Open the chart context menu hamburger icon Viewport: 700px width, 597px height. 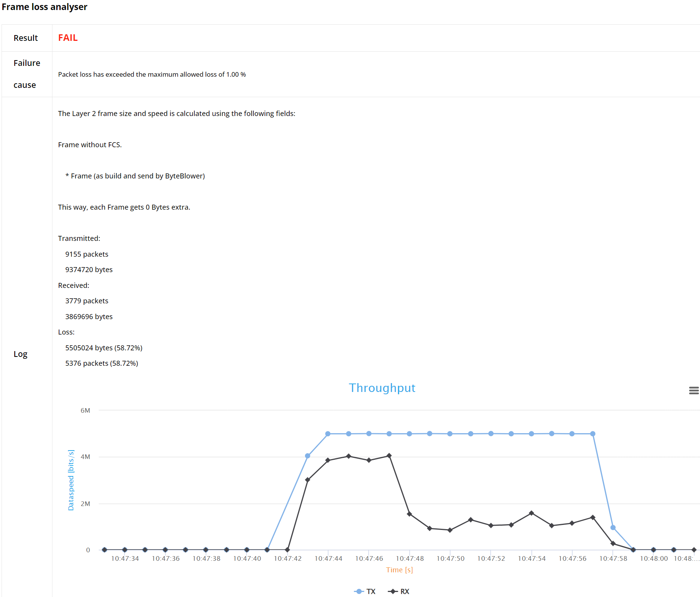pyautogui.click(x=693, y=390)
